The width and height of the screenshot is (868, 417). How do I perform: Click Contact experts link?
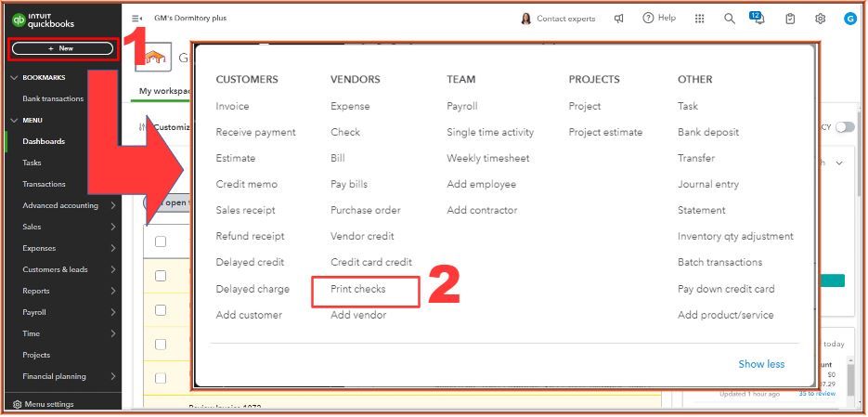coord(565,19)
